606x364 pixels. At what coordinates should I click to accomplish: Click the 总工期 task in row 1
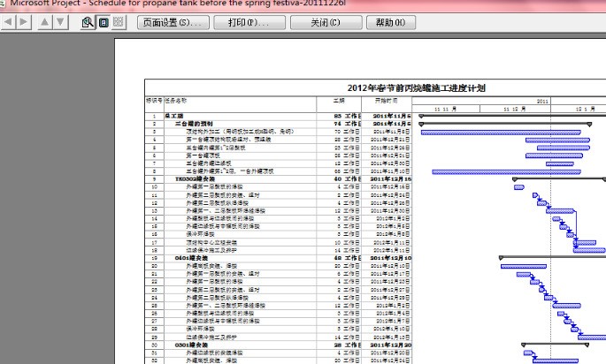tap(174, 116)
